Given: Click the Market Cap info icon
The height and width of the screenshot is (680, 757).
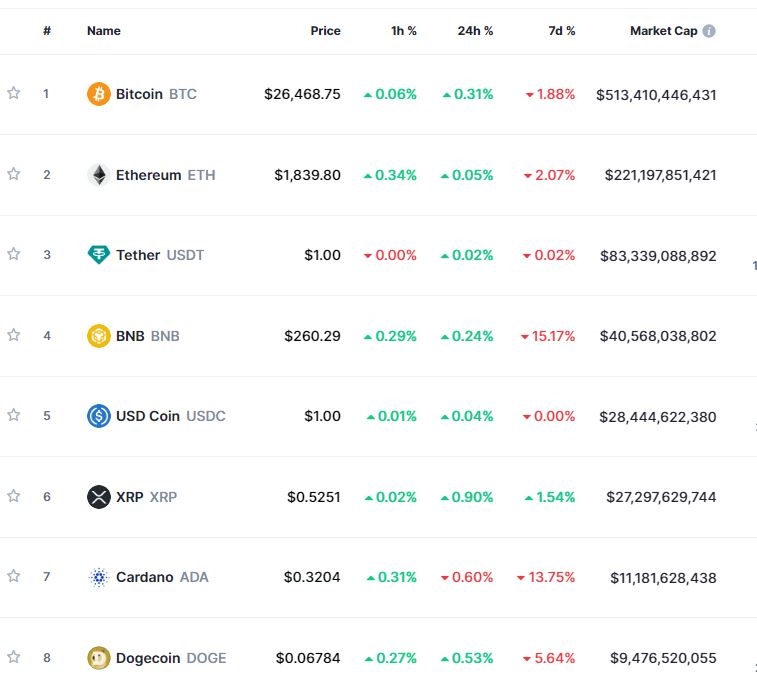Looking at the screenshot, I should [x=709, y=31].
